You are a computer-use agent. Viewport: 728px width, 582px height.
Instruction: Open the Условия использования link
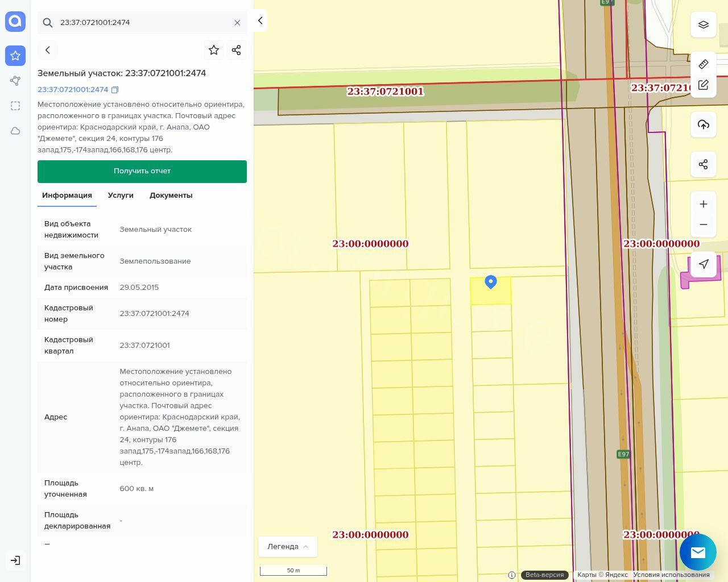671,575
